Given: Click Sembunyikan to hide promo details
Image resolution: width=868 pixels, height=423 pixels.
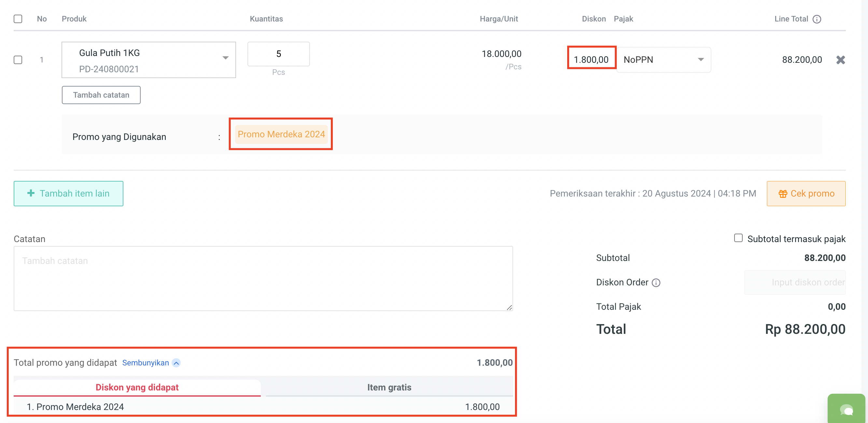Looking at the screenshot, I should click(146, 363).
